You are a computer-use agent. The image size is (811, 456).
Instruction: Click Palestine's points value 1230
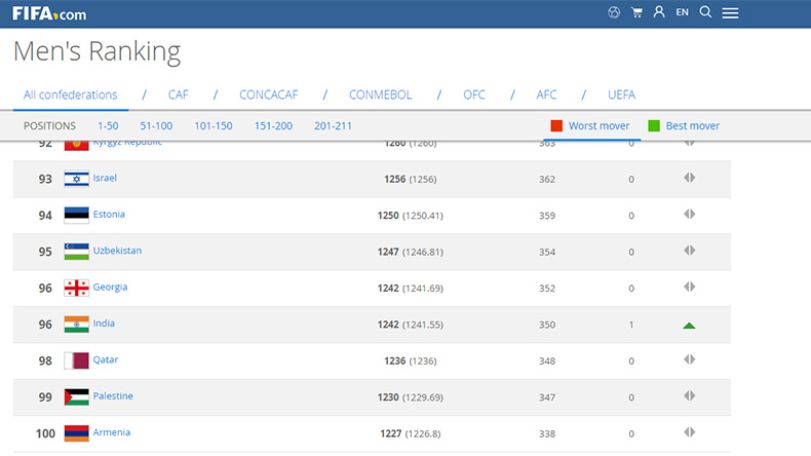point(388,398)
